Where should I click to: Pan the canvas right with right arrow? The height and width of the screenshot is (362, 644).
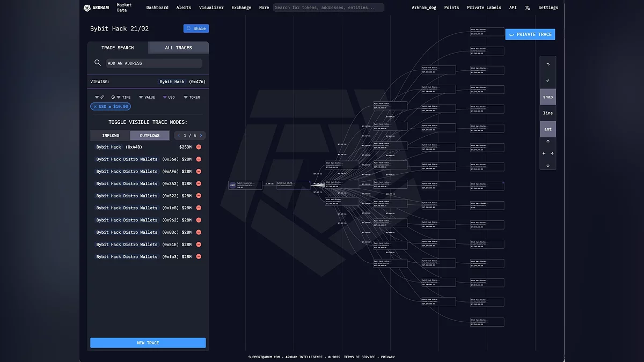tap(552, 153)
